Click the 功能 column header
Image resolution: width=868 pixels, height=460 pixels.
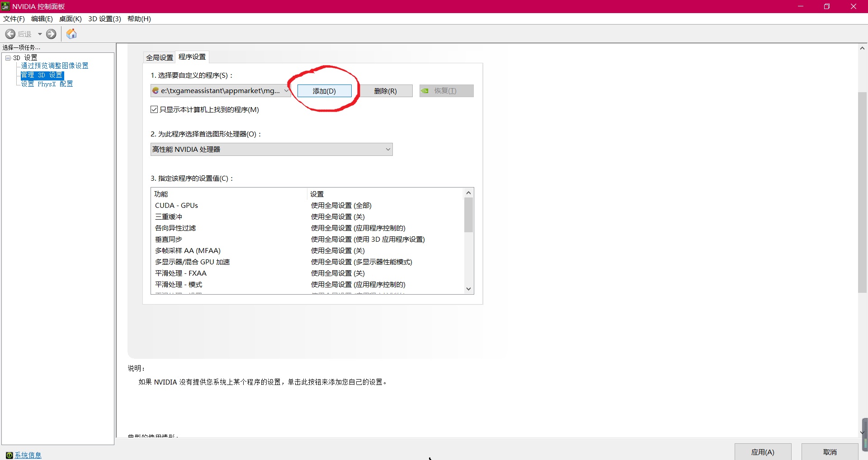pyautogui.click(x=229, y=194)
